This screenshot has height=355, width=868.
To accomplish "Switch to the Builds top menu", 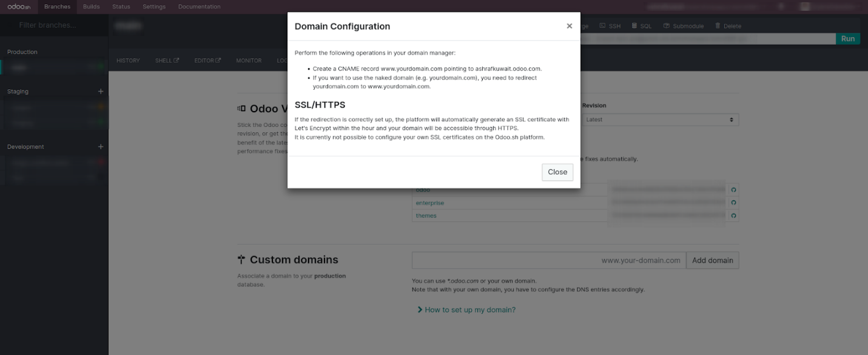I will 92,7.
